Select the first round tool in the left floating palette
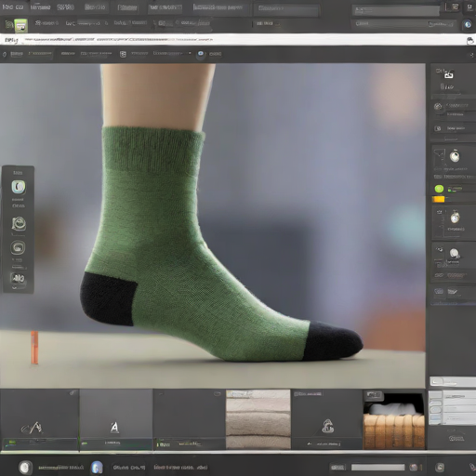The width and height of the screenshot is (476, 476). tap(19, 187)
